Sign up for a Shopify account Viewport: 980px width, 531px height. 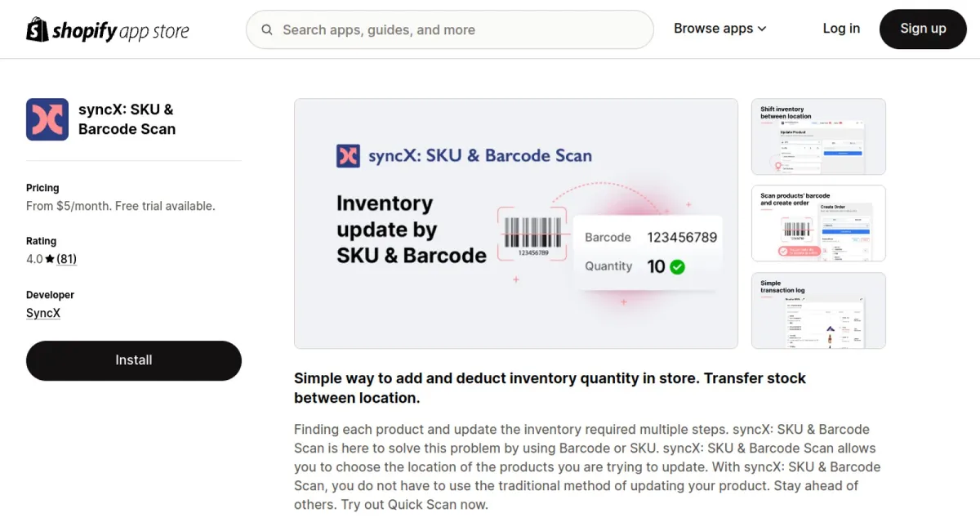pos(923,29)
